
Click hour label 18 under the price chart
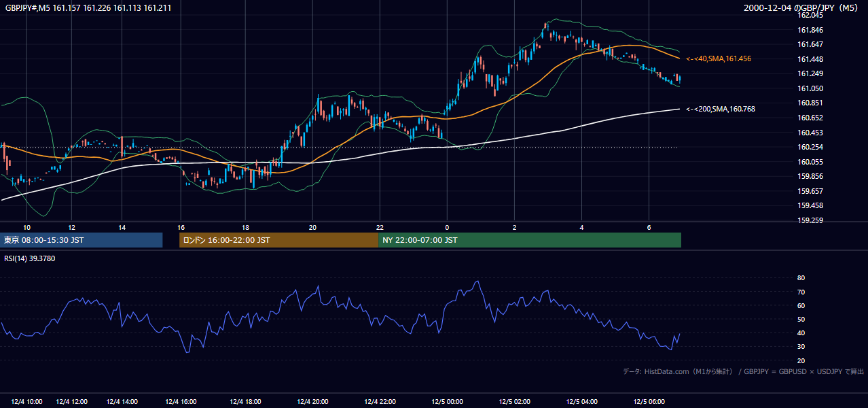[245, 228]
